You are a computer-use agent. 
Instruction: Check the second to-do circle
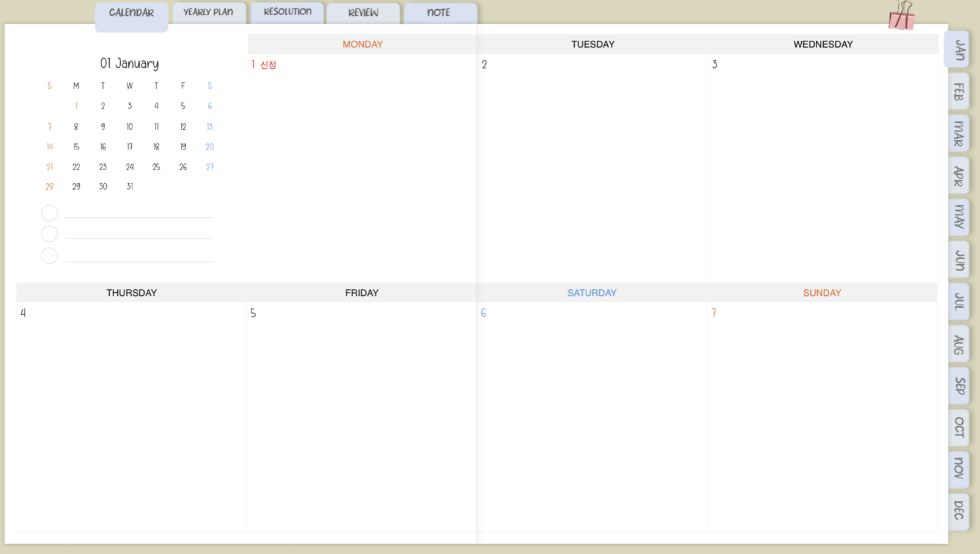(49, 234)
